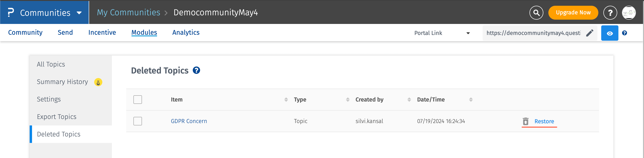Open the help question mark in header

click(x=610, y=12)
